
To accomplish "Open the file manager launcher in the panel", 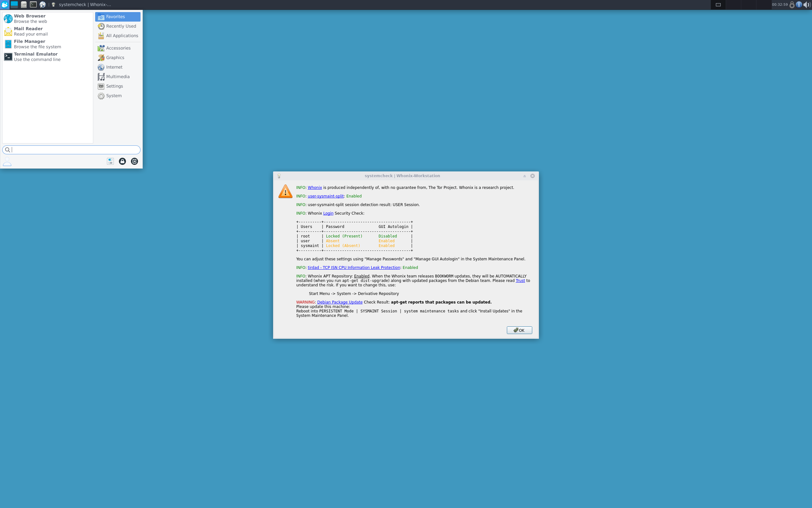I will point(23,5).
